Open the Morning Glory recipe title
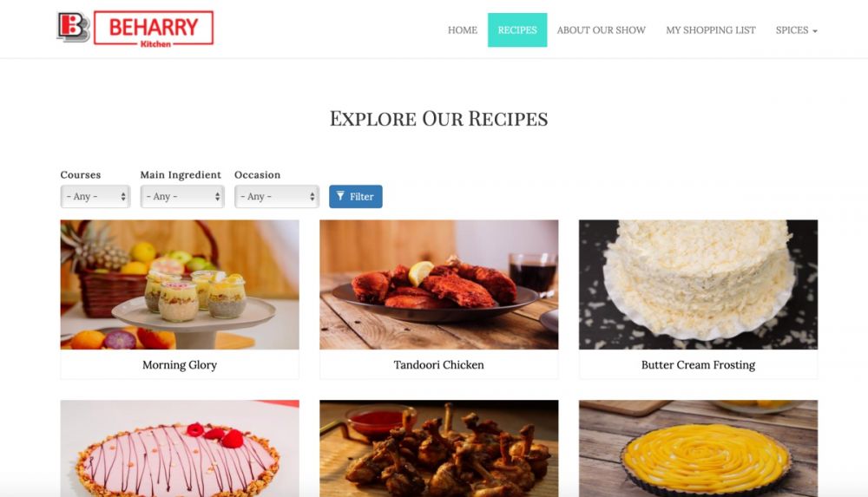This screenshot has width=868, height=497. 180,364
